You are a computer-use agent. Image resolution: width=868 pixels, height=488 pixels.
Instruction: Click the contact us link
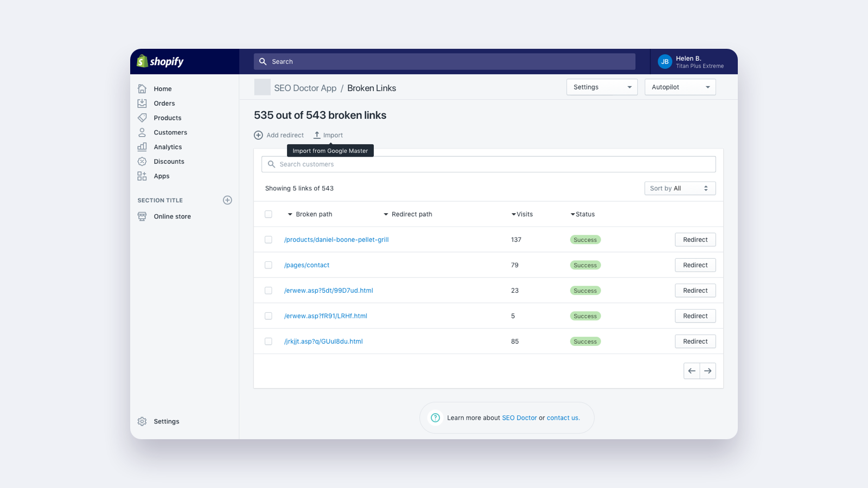pos(563,418)
